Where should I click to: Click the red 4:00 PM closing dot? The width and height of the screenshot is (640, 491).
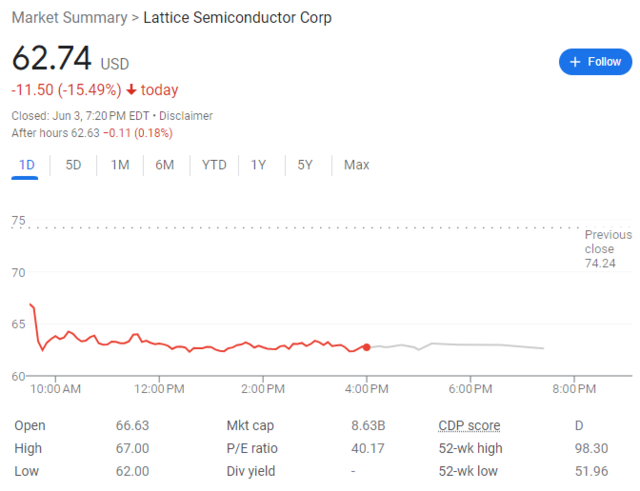pos(367,347)
